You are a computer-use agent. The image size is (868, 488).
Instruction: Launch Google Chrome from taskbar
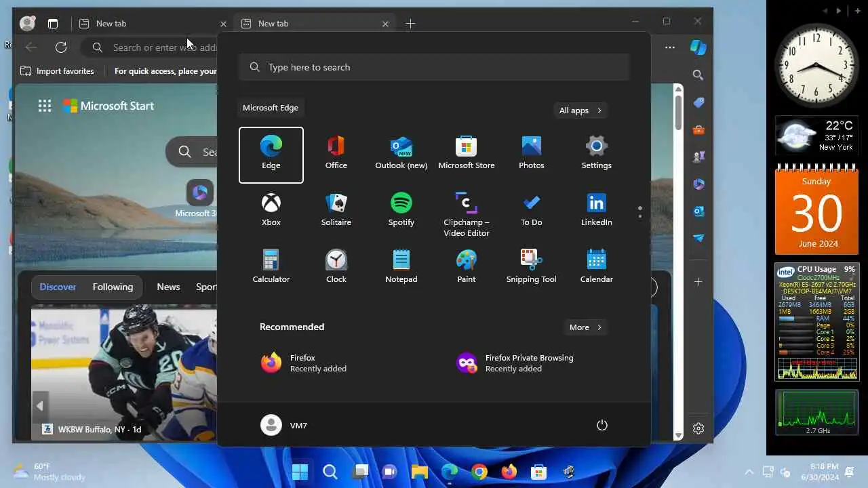479,472
